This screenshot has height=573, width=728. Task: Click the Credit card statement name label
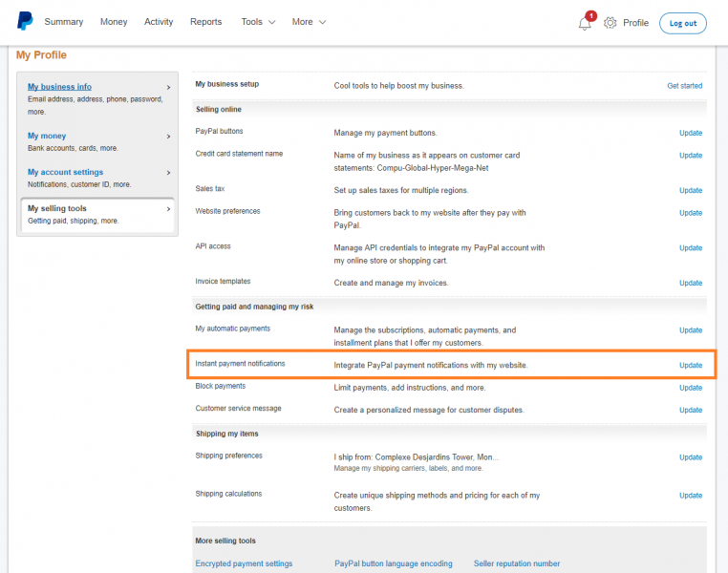239,154
